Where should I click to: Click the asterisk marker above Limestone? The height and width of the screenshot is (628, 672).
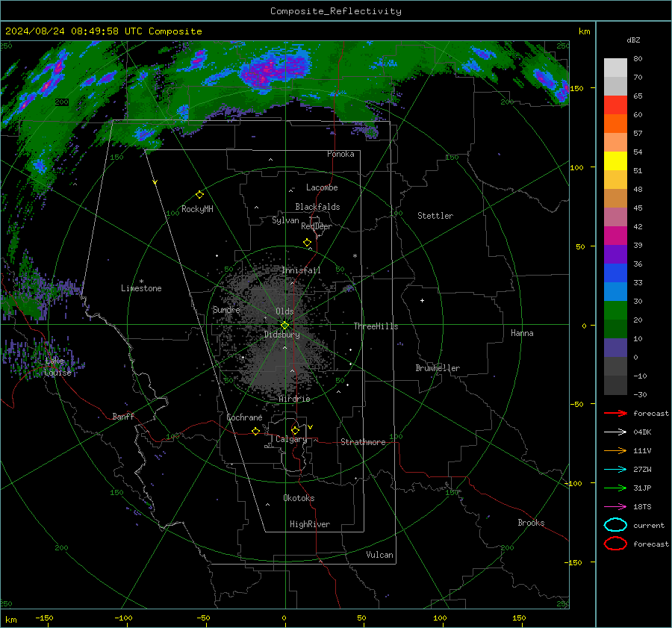coord(141,282)
